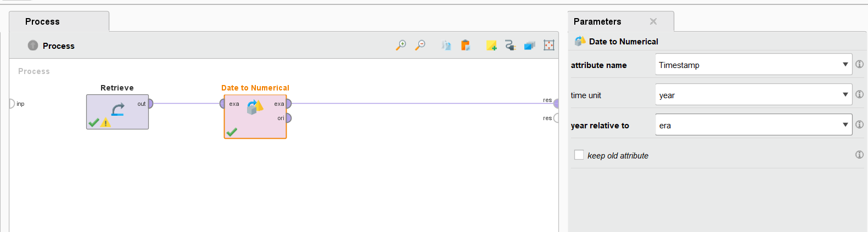868x232 pixels.
Task: Click the Date to Numerical heading in Parameters
Action: (623, 42)
